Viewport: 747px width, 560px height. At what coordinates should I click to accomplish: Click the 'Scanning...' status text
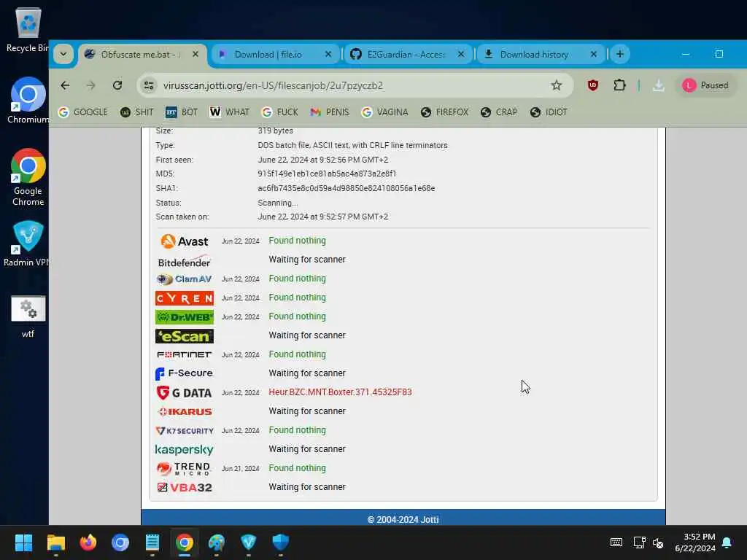(x=278, y=203)
